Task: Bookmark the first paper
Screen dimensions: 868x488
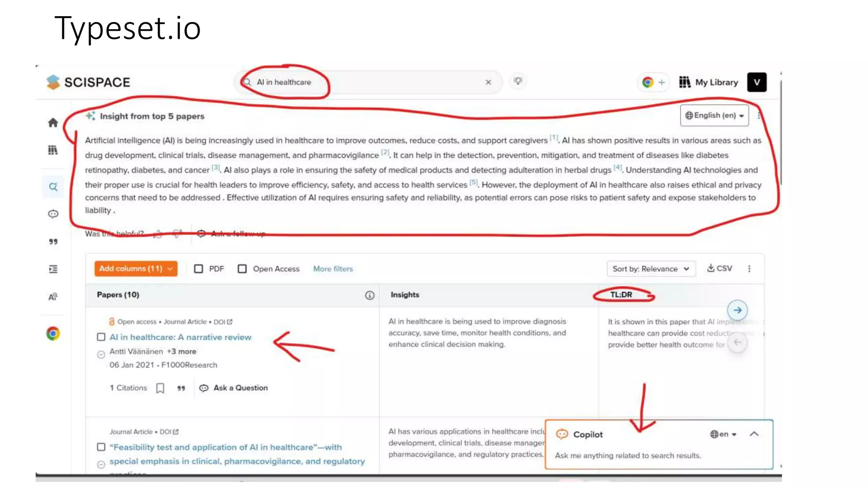Action: click(160, 388)
